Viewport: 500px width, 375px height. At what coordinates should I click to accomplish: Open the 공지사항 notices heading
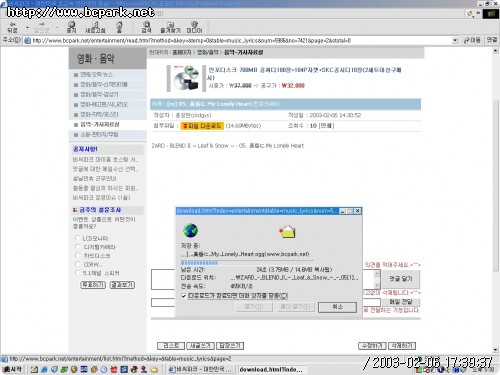(x=85, y=149)
